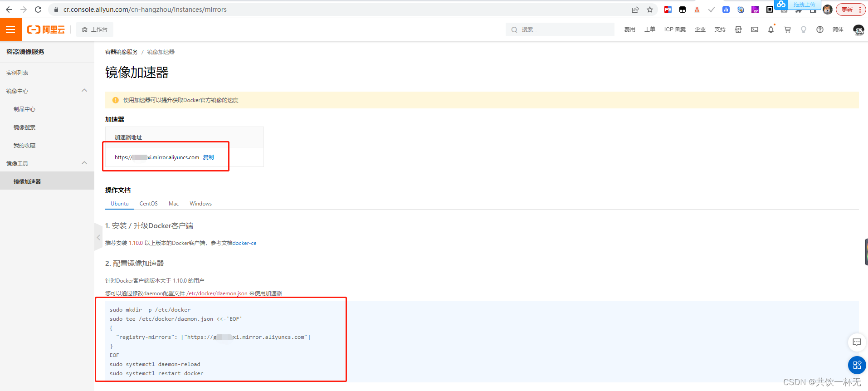Reload the page
Screen dimensions: 868x391
coord(38,10)
